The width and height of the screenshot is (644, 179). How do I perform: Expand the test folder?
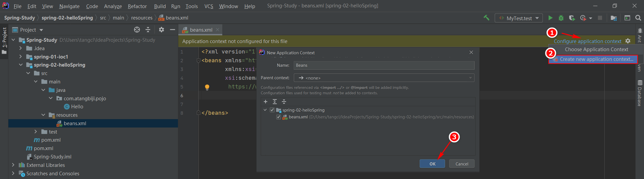(x=36, y=132)
